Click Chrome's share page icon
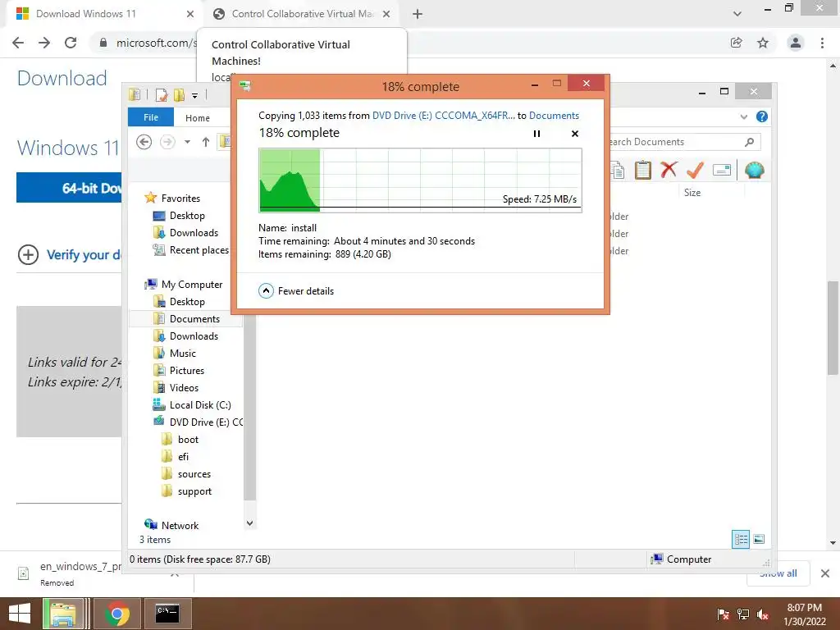Image resolution: width=840 pixels, height=630 pixels. click(x=737, y=43)
